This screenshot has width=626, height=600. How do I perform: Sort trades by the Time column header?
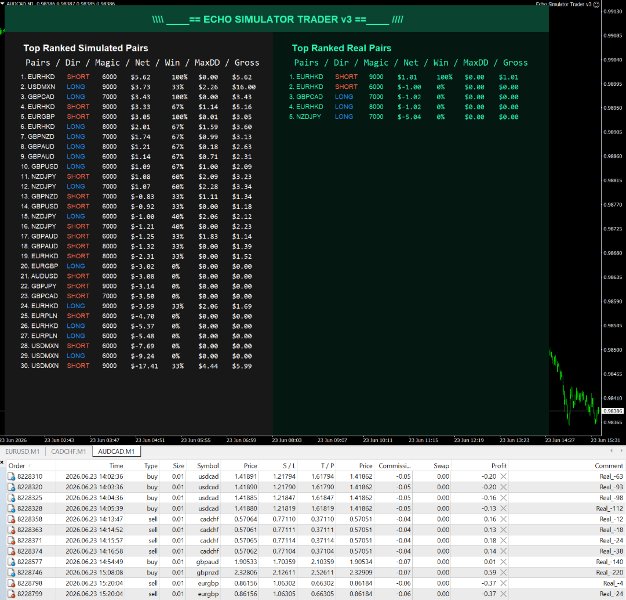click(116, 466)
